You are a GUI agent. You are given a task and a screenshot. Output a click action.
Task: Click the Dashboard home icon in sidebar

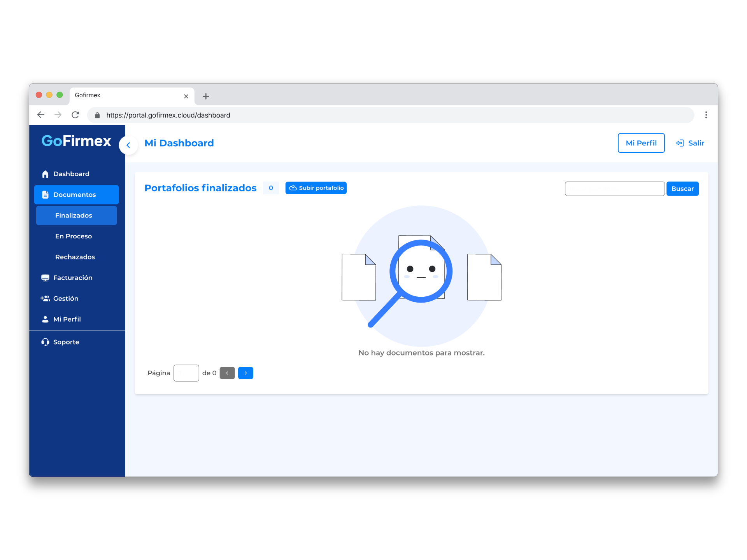click(45, 174)
